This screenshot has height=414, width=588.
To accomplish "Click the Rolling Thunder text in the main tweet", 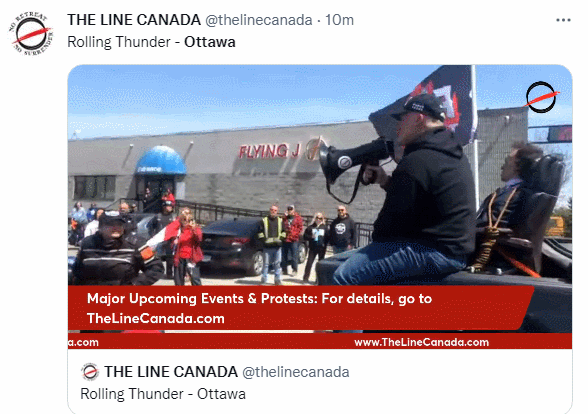I will (119, 42).
